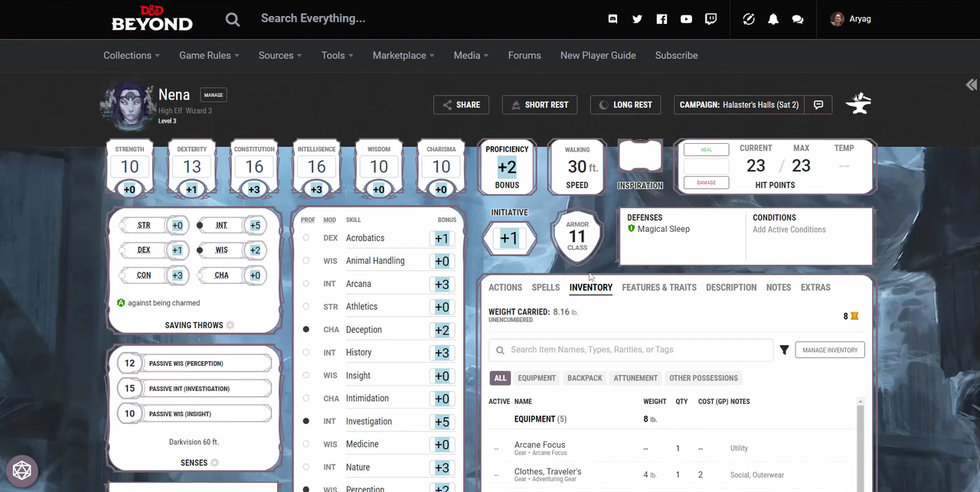Image resolution: width=980 pixels, height=492 pixels.
Task: Click the Magical Sleep defense shield icon
Action: pos(632,229)
